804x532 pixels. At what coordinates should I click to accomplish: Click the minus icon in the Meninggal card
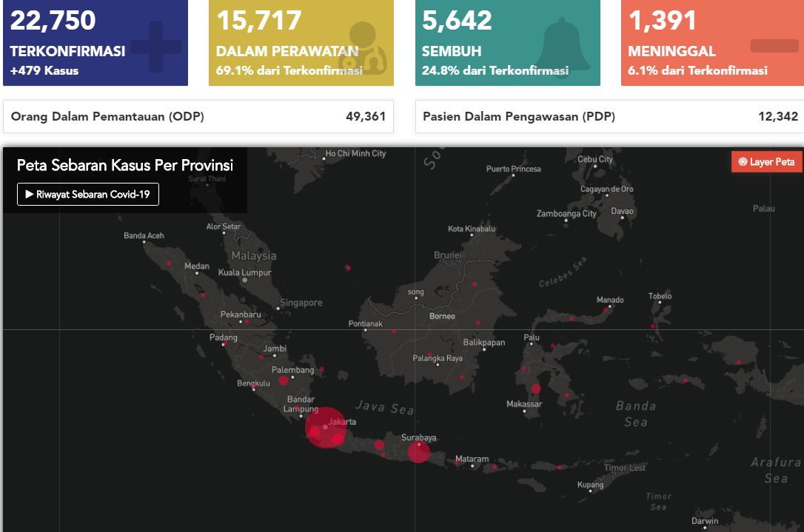coord(774,46)
